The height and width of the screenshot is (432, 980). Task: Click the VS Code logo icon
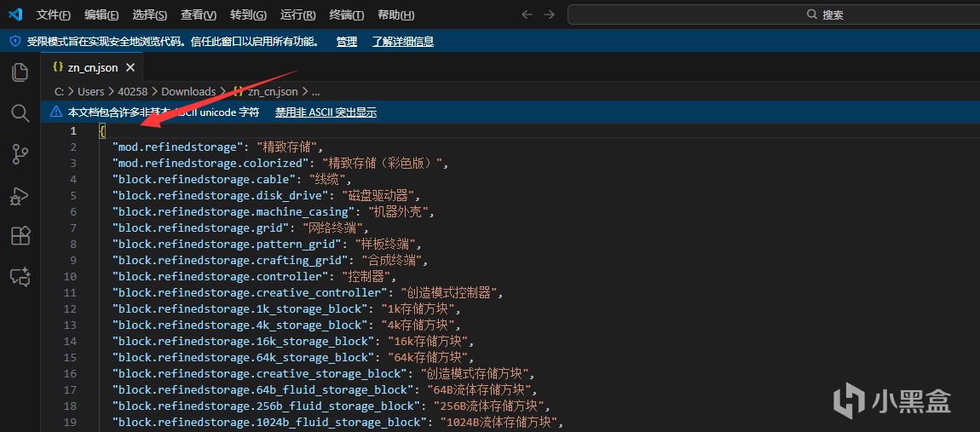(x=15, y=14)
